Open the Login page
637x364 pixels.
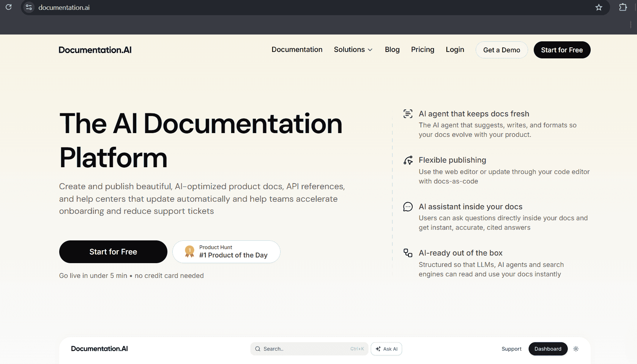455,50
